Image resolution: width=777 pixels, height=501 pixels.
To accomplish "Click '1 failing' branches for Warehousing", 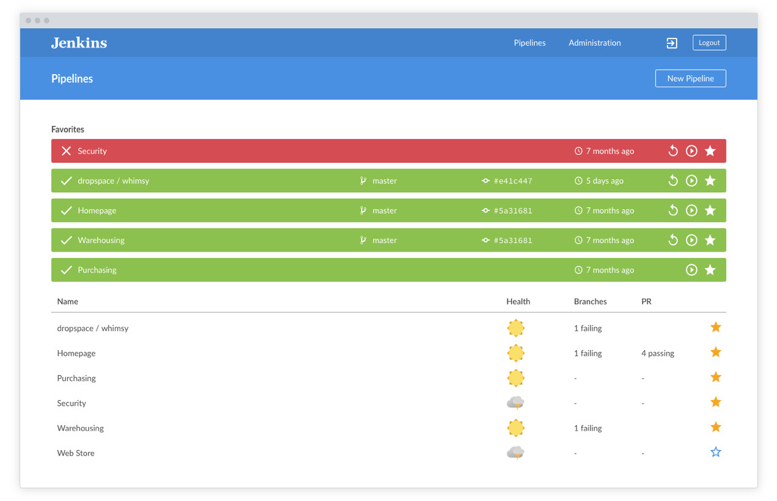I will pyautogui.click(x=588, y=428).
